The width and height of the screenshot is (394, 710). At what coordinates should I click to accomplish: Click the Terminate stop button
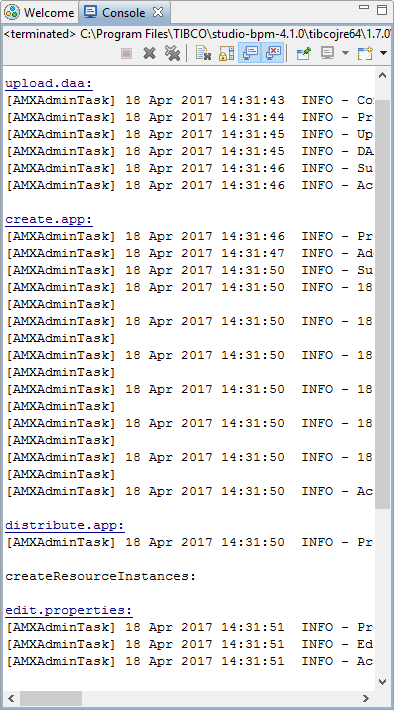(126, 53)
